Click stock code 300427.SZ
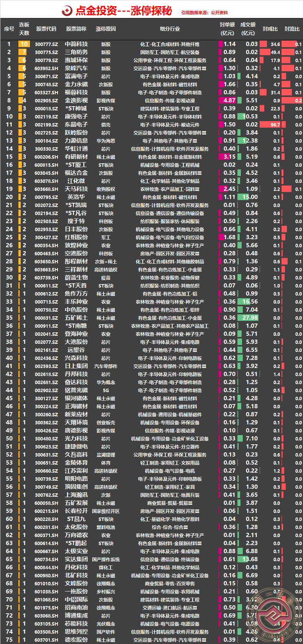 (46, 238)
